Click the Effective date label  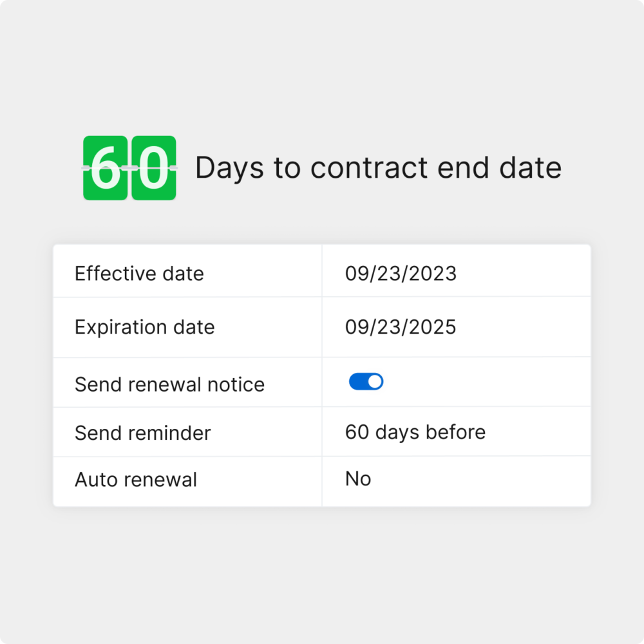coord(139,274)
